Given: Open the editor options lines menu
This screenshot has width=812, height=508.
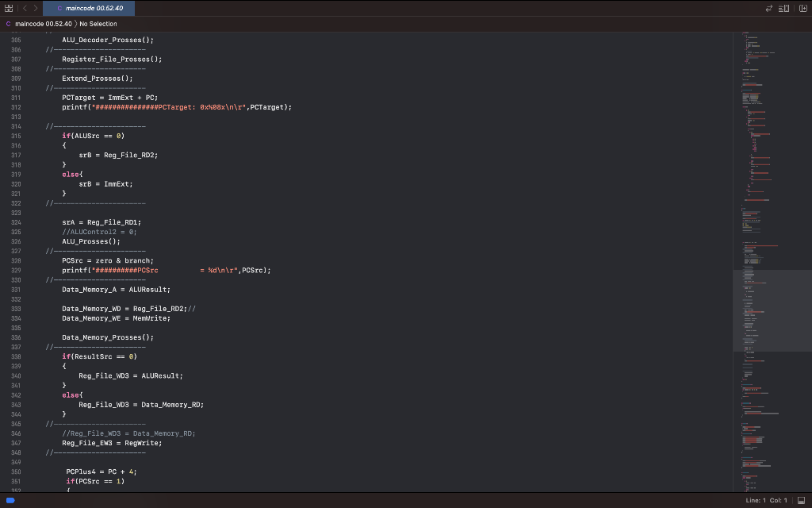Looking at the screenshot, I should [784, 8].
